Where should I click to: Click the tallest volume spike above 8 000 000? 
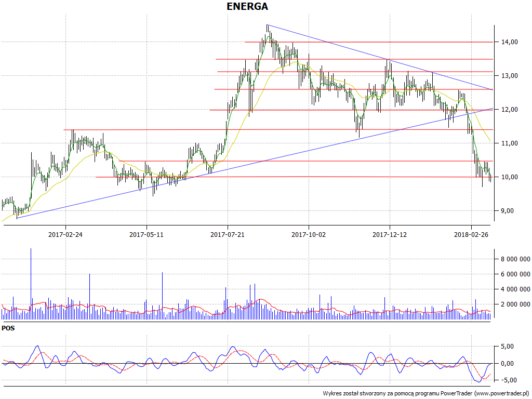[x=31, y=284]
